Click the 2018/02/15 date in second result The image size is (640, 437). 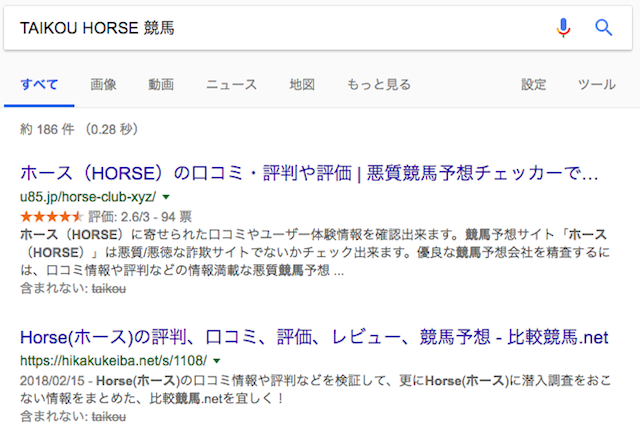[x=52, y=381]
